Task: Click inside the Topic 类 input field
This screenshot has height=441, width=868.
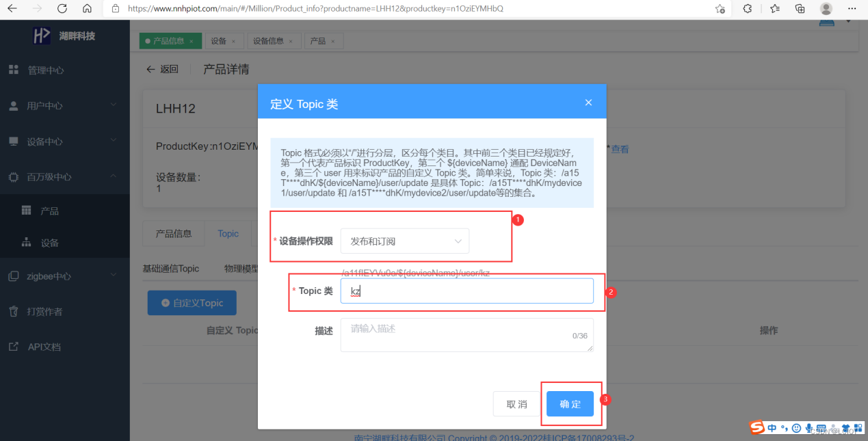Action: click(467, 291)
